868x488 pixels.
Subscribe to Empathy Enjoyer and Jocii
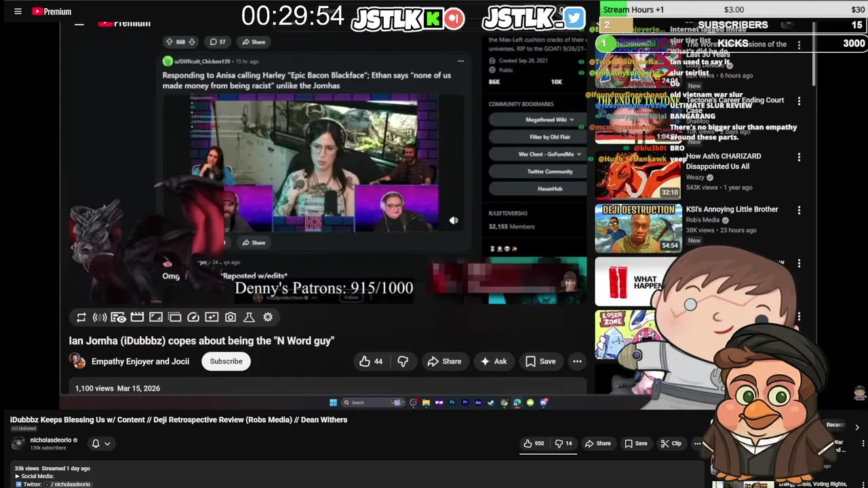pyautogui.click(x=226, y=361)
